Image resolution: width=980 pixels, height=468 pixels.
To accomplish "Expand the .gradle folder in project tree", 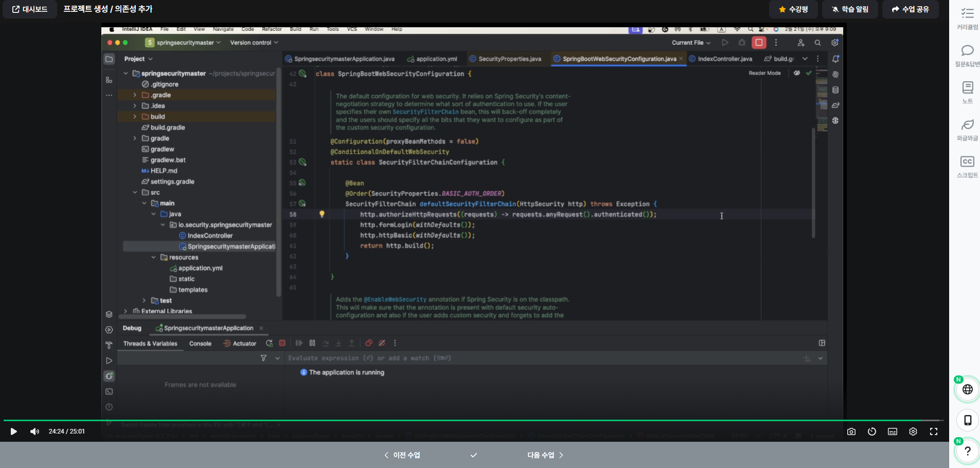I will click(135, 95).
